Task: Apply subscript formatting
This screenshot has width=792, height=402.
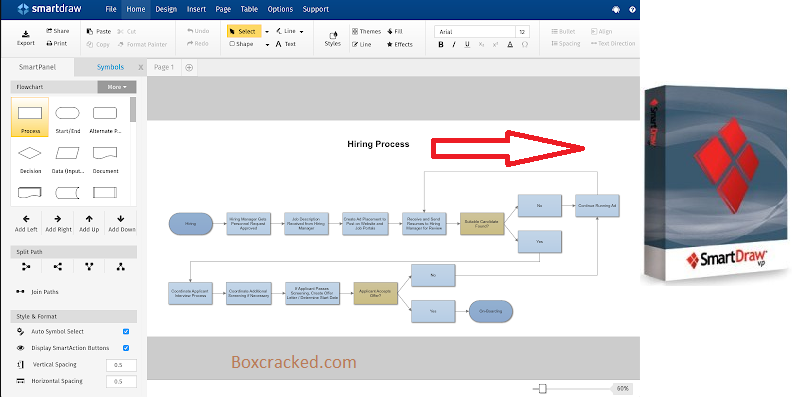Action: (x=481, y=44)
